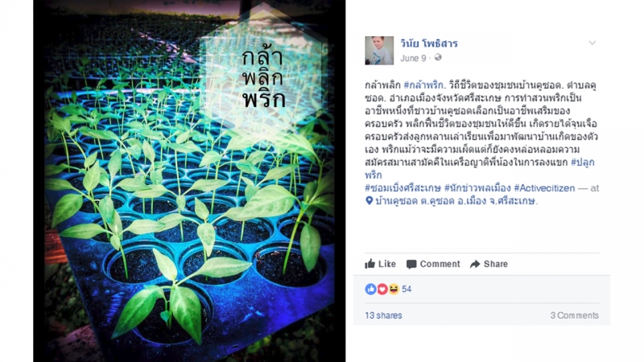Click the globe public privacy icon
The width and height of the screenshot is (644, 362).
[438, 57]
